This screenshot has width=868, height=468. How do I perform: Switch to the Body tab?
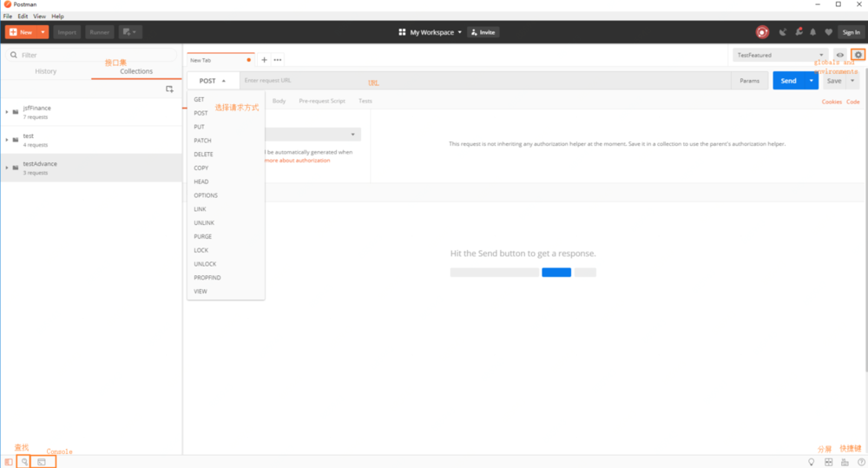coord(279,101)
